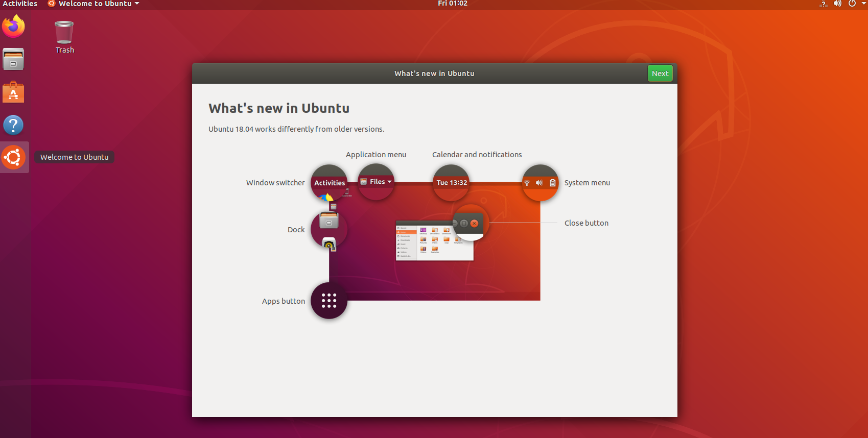The width and height of the screenshot is (868, 438).
Task: Open Ubuntu Software from the dock
Action: pos(13,92)
